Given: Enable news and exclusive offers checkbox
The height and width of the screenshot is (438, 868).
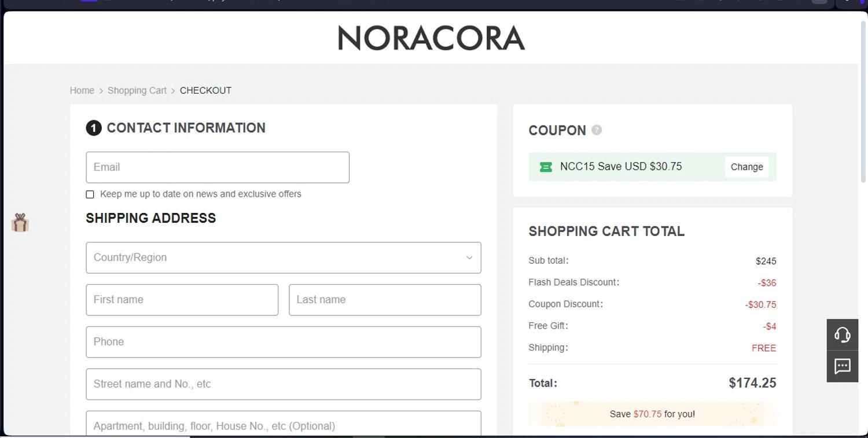Looking at the screenshot, I should point(90,194).
